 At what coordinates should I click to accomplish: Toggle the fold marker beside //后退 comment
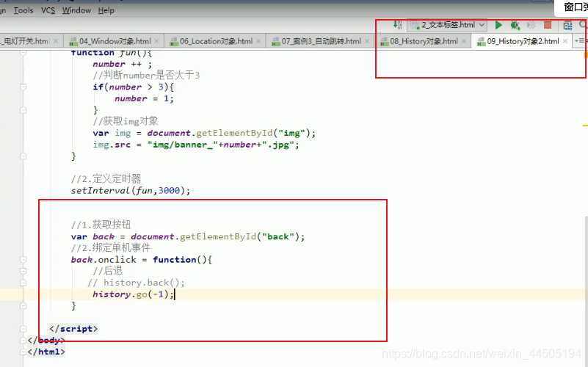click(23, 271)
